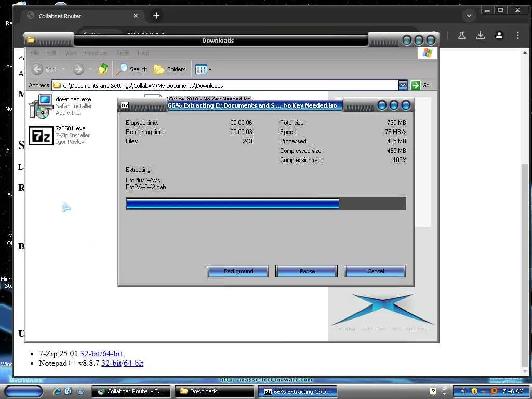Pause the 7-Zip extraction

tap(307, 271)
